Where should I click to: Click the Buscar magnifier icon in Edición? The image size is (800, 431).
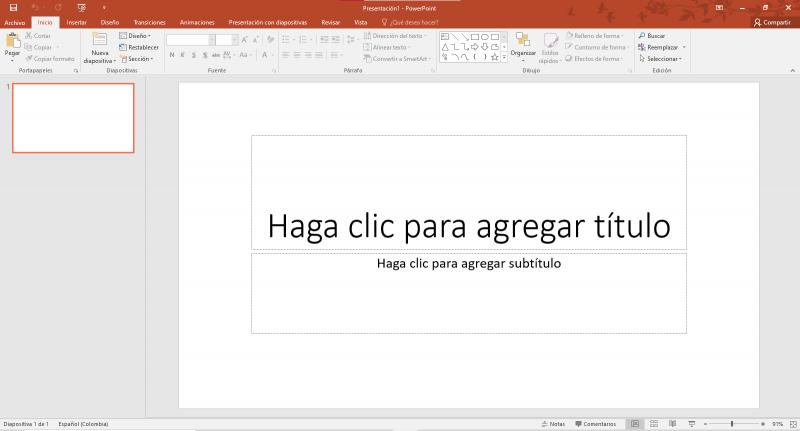point(641,35)
